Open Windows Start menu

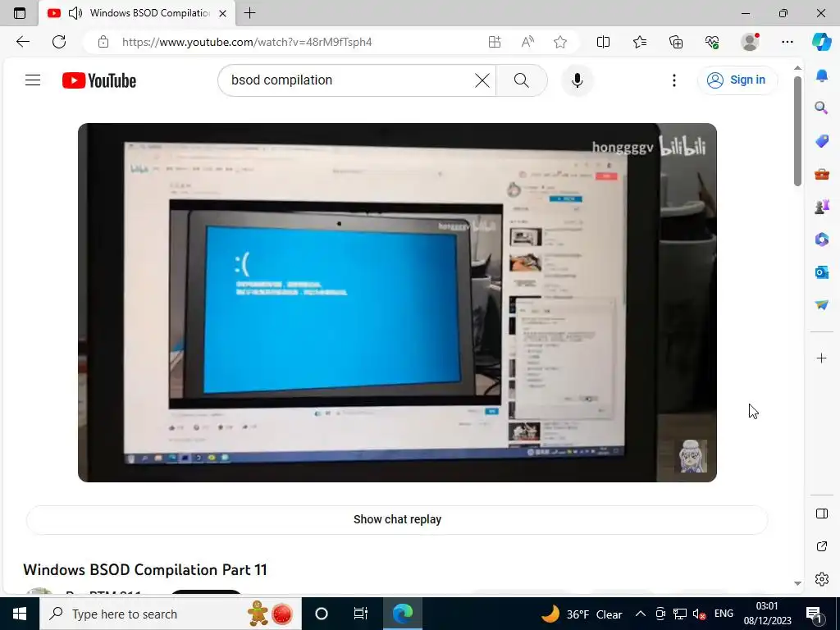[20, 614]
